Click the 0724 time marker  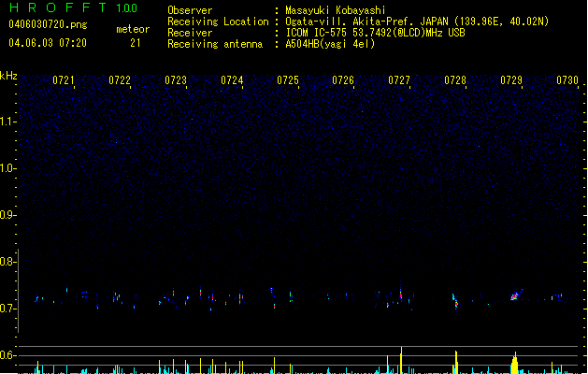[x=232, y=80]
